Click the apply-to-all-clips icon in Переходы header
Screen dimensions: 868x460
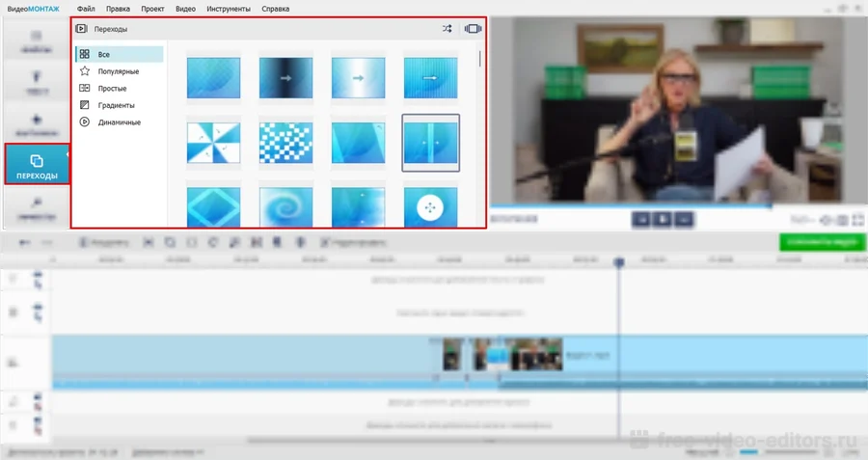coord(472,29)
